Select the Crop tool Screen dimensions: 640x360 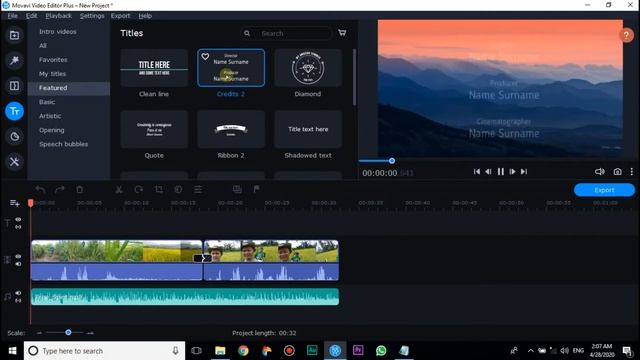click(x=159, y=189)
